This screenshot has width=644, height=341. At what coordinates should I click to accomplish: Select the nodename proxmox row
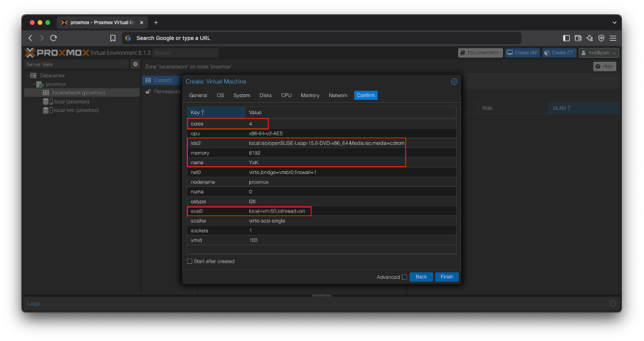coord(321,182)
